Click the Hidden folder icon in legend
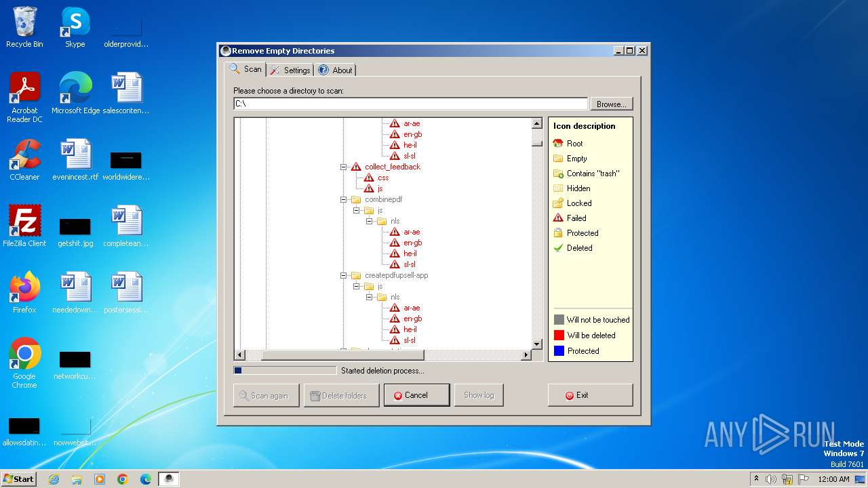Image resolution: width=868 pixels, height=488 pixels. point(558,188)
